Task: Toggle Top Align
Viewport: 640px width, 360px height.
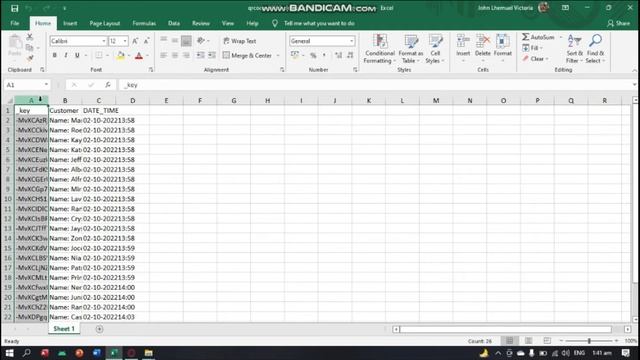Action: click(164, 40)
